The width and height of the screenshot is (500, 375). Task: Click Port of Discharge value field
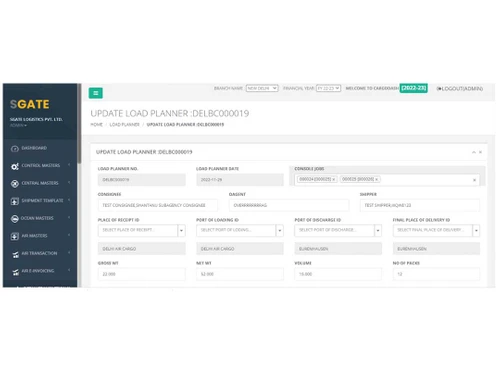[x=338, y=249]
